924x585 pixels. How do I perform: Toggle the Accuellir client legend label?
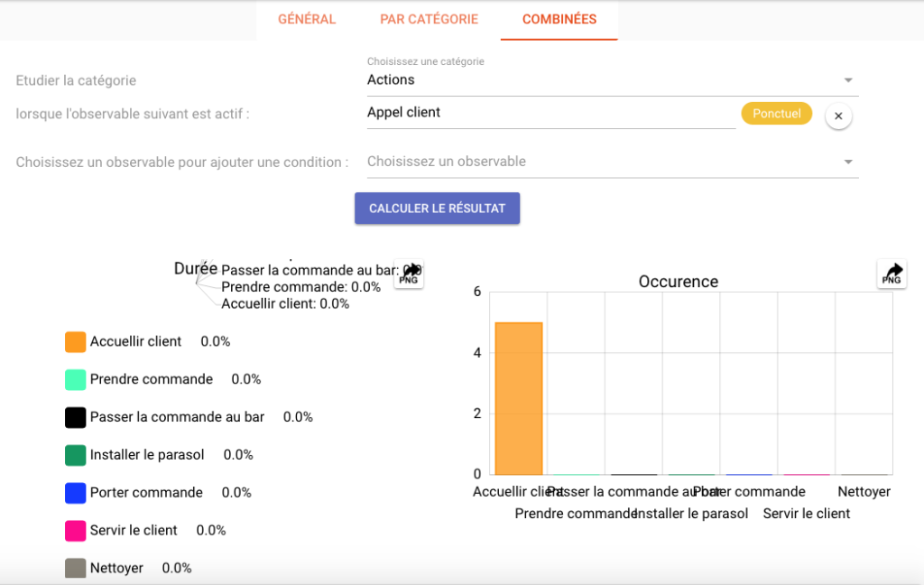tap(134, 341)
